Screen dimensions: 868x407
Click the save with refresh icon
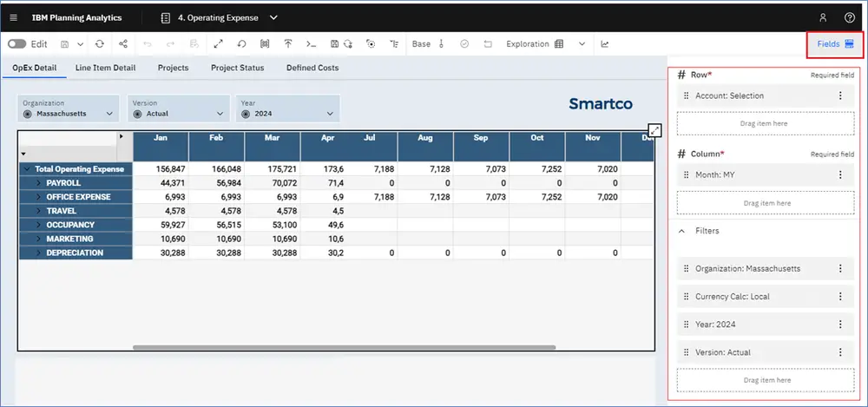coord(341,43)
